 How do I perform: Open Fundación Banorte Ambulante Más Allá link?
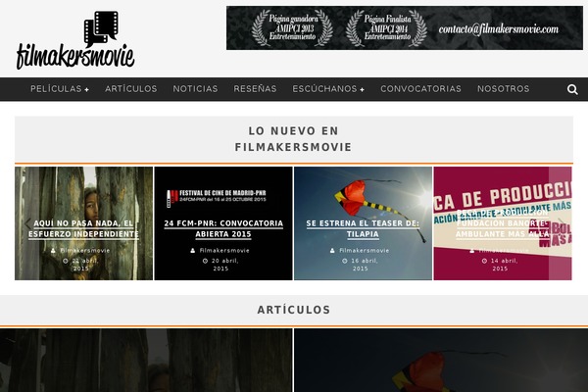click(503, 223)
